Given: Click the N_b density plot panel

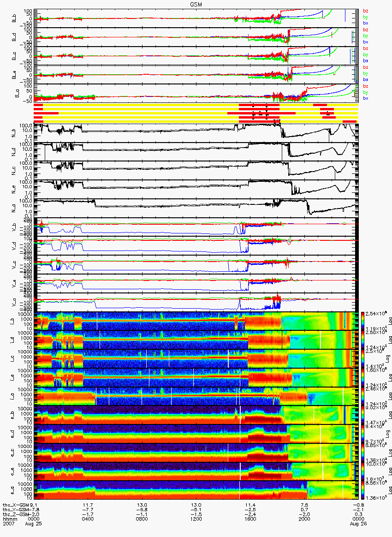Looking at the screenshot, I should (196, 133).
